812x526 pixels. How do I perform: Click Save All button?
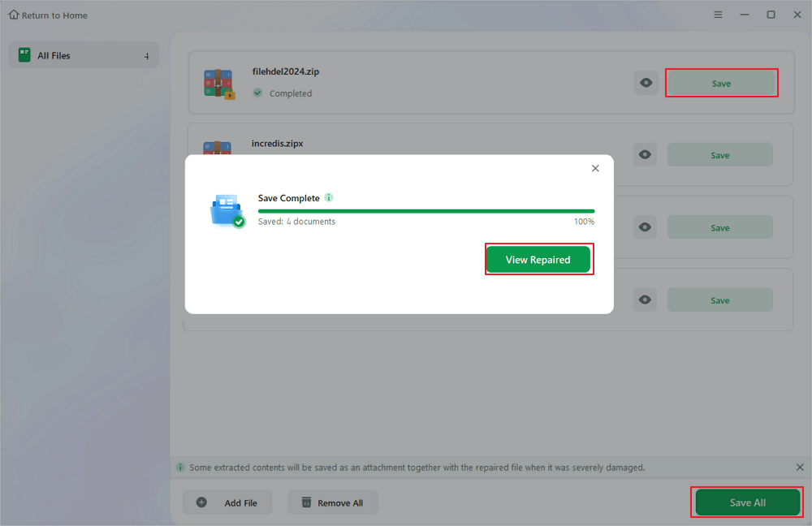747,502
